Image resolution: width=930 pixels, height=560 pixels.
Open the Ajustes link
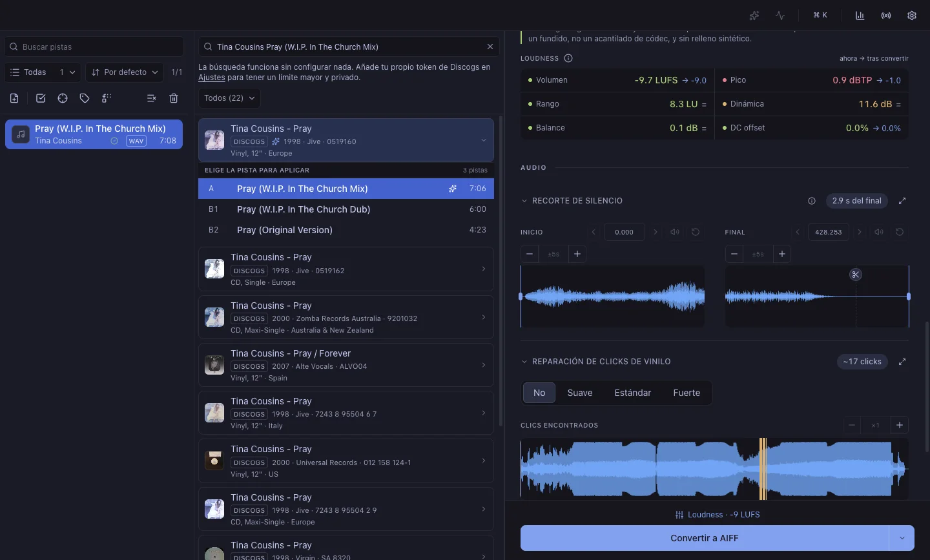point(212,78)
